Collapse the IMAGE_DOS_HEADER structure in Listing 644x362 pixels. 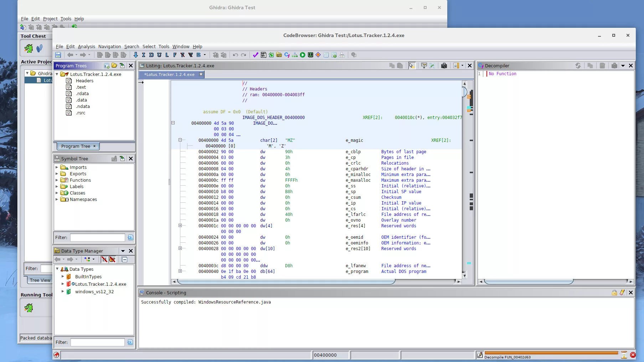[173, 123]
